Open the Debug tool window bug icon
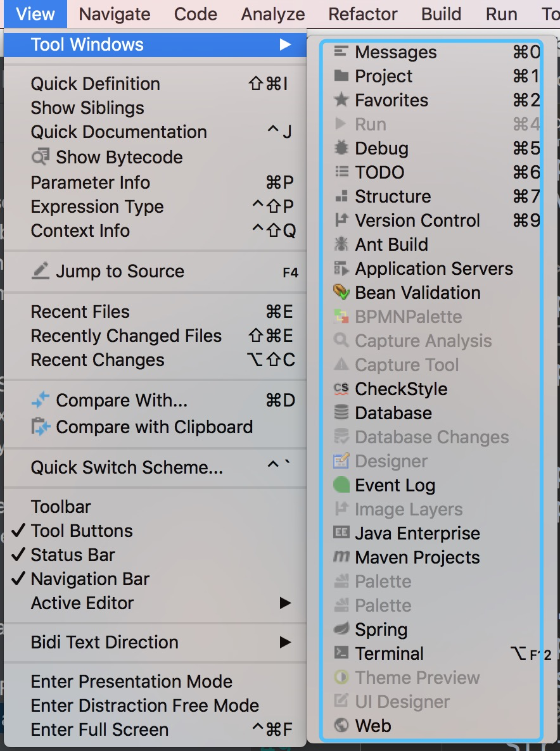 (x=341, y=148)
